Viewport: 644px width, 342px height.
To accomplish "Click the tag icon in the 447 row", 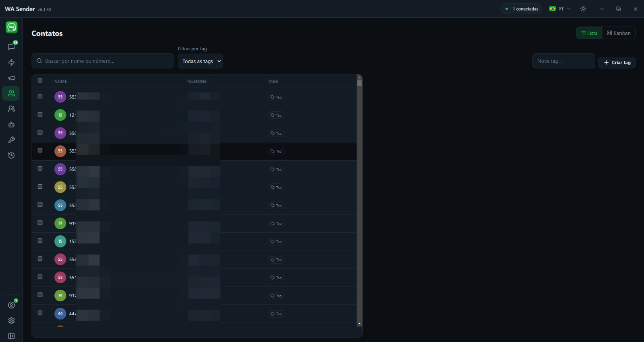I will point(272,314).
